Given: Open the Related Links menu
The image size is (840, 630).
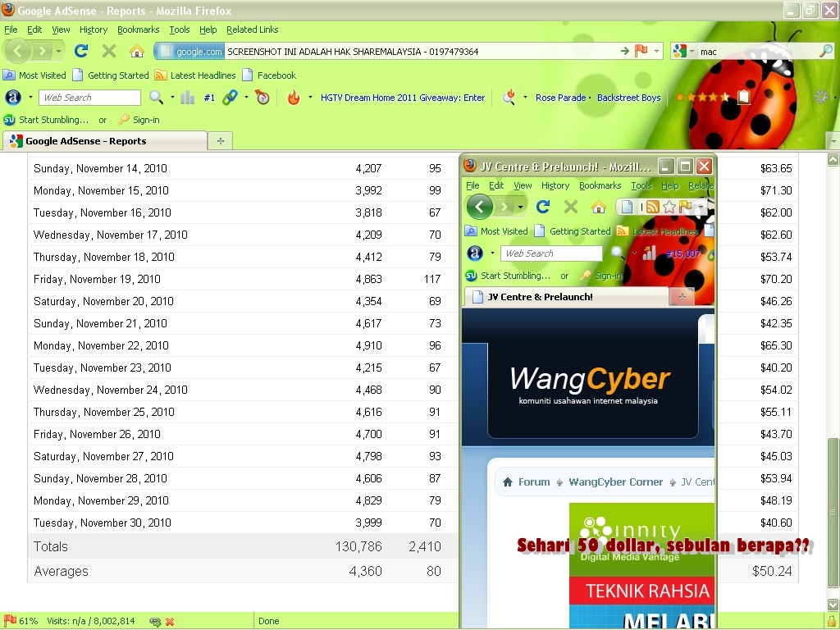Looking at the screenshot, I should point(253,30).
